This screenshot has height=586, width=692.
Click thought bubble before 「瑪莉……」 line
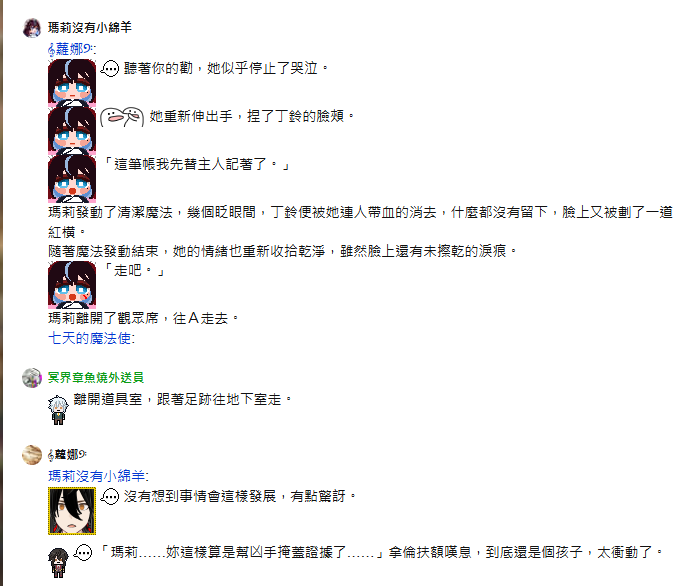(83, 552)
